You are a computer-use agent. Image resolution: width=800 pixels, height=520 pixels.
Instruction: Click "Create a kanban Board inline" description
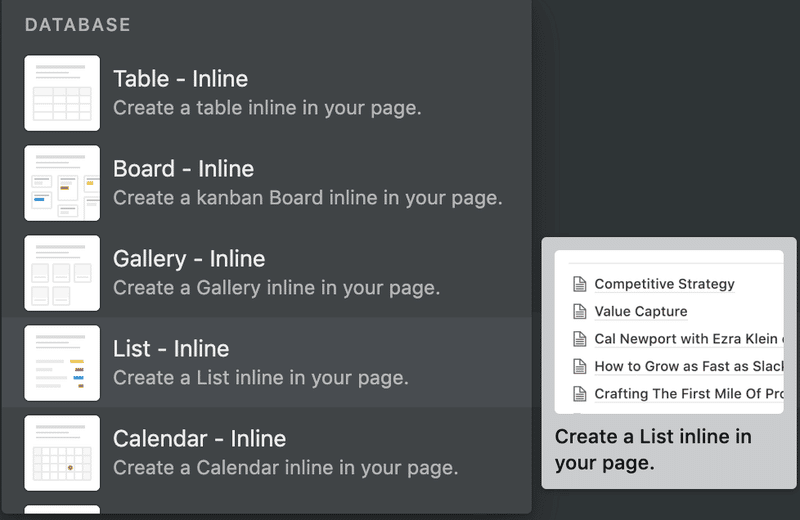307,198
